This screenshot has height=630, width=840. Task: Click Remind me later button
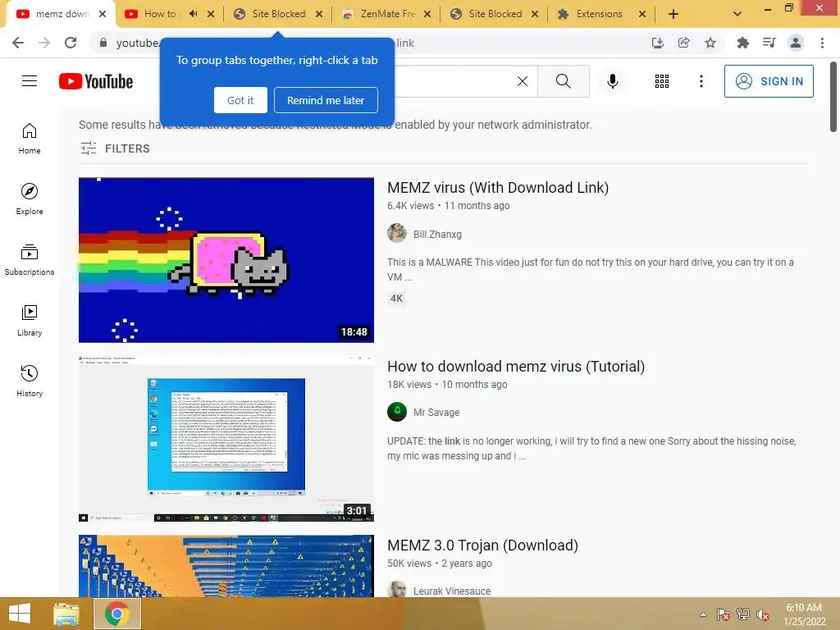pos(326,100)
